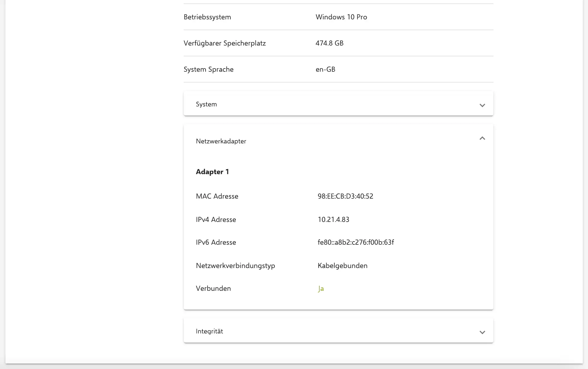Click the Windows 10 Pro value
This screenshot has width=588, height=369.
(341, 17)
